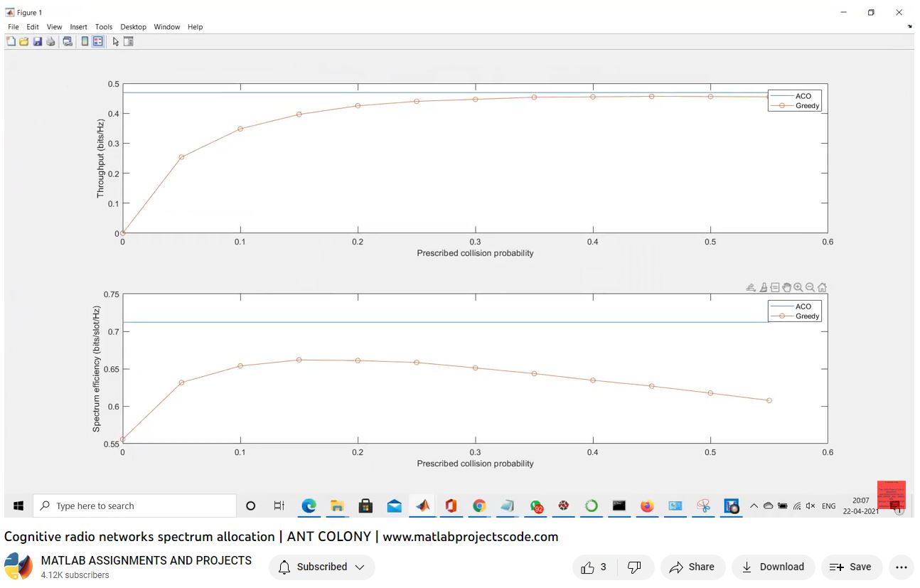Click the Save Figure floppy disk icon
This screenshot has height=588, width=920.
point(37,41)
